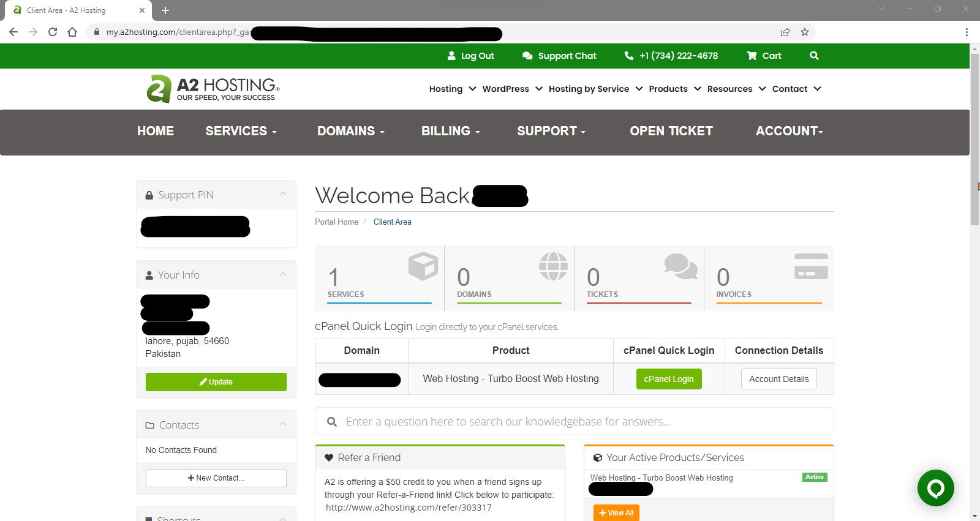Open the Portal Home breadcrumb link
Viewport: 980px width, 521px height.
point(336,222)
